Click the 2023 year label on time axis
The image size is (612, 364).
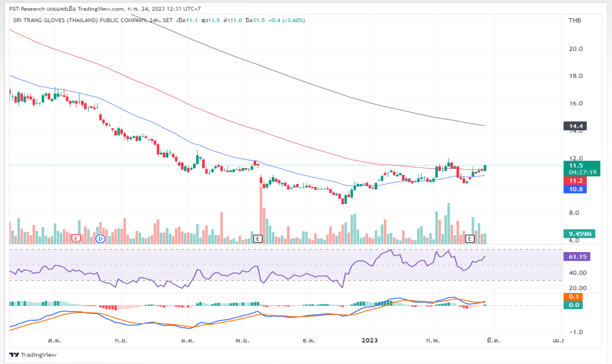369,340
